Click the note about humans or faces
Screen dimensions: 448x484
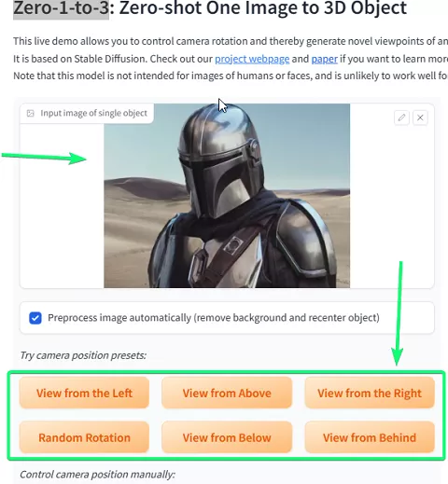[x=231, y=76]
